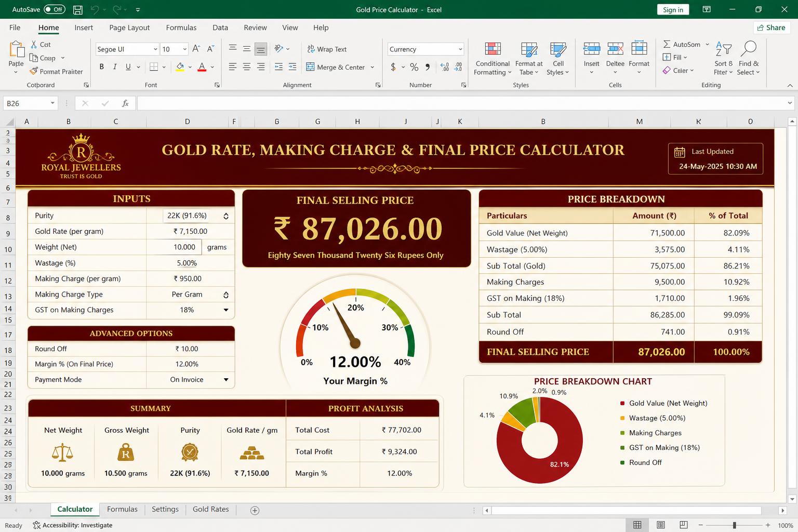Open the Segoe UI font name dropdown
Image resolution: width=798 pixels, height=532 pixels.
[155, 49]
